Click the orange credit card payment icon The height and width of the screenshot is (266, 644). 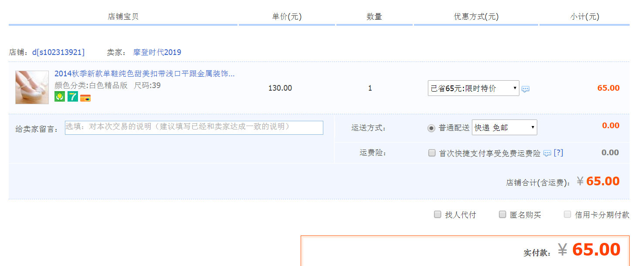coord(85,98)
